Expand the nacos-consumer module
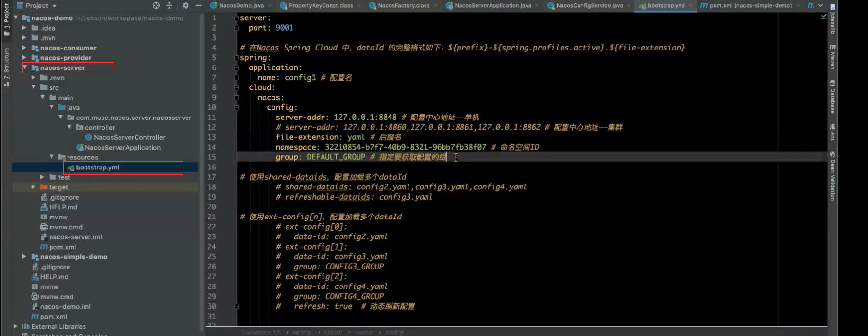The image size is (868, 336). point(24,48)
